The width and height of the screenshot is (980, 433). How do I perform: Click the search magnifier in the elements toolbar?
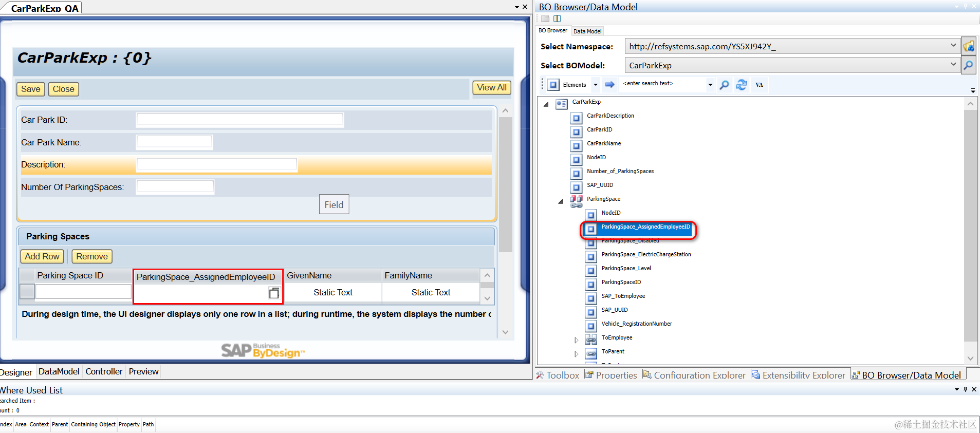[x=724, y=85]
